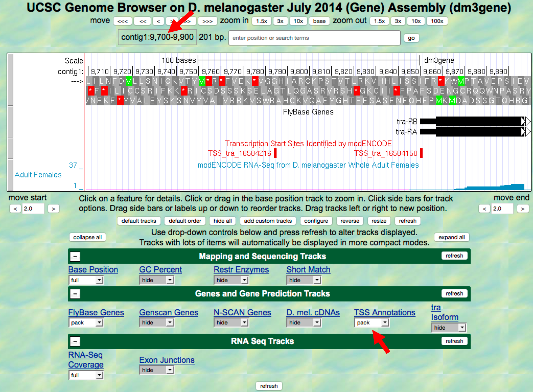
Task: Refresh the Mapping and Sequencing Tracks group
Action: [x=454, y=256]
